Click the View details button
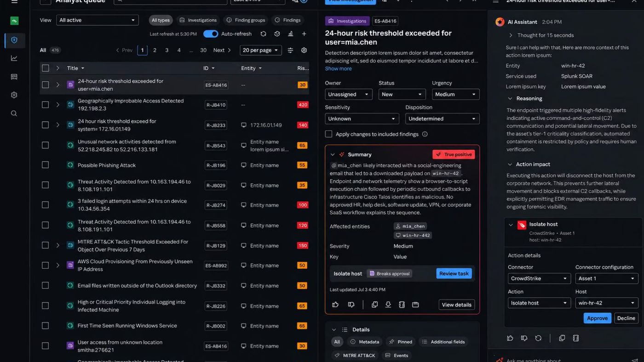 (x=456, y=305)
